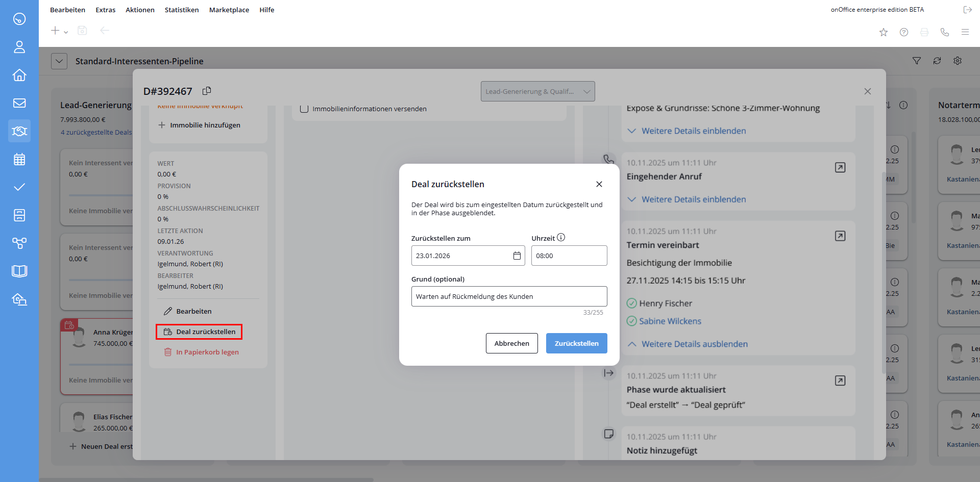This screenshot has height=482, width=980.
Task: Open the Marketplace menu
Action: [x=229, y=10]
